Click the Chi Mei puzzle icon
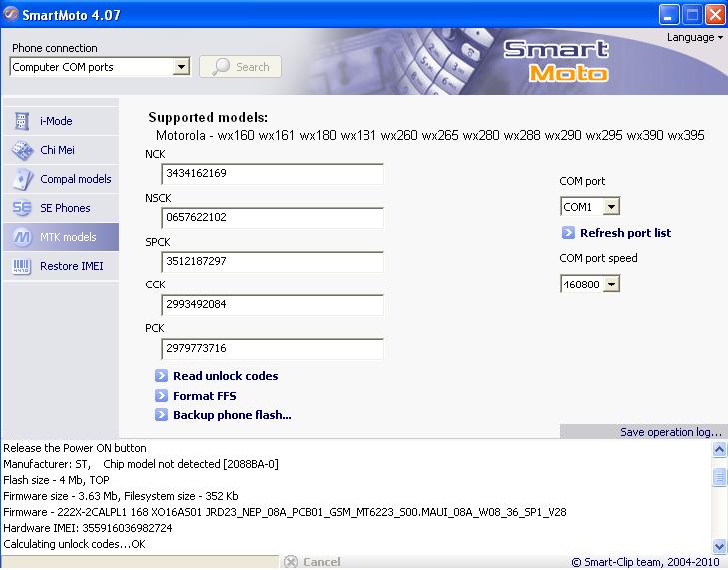 point(22,150)
